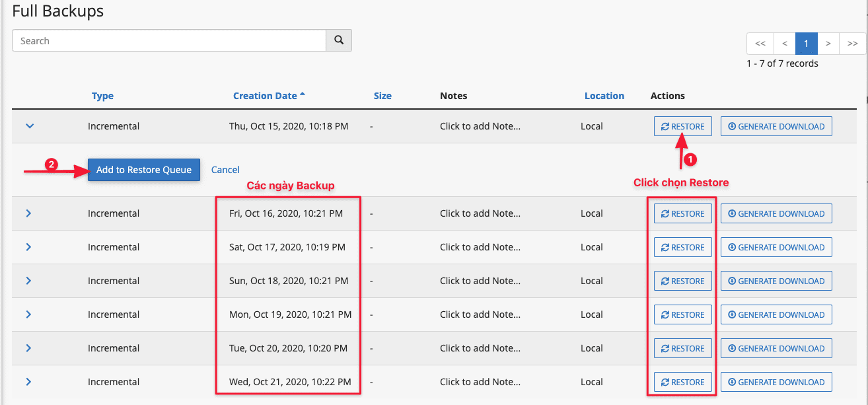The height and width of the screenshot is (405, 868).
Task: Restore the Sun, Oct 18 backup
Action: (682, 281)
